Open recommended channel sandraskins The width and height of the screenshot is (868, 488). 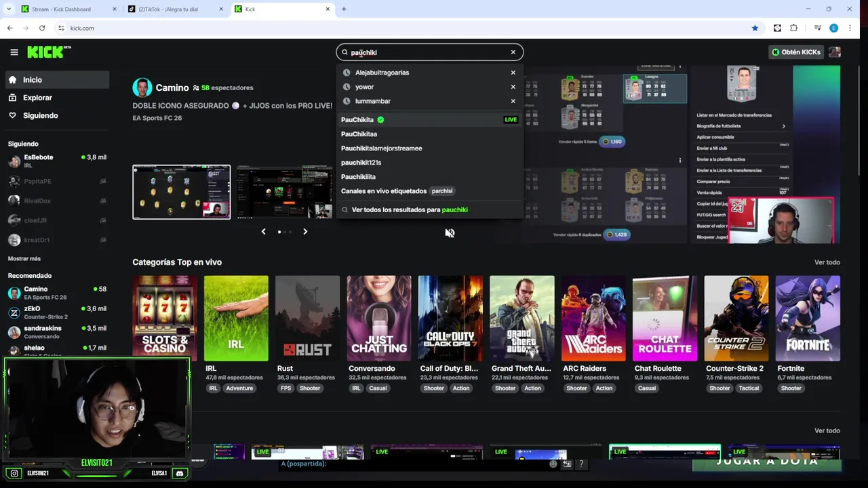pyautogui.click(x=57, y=332)
